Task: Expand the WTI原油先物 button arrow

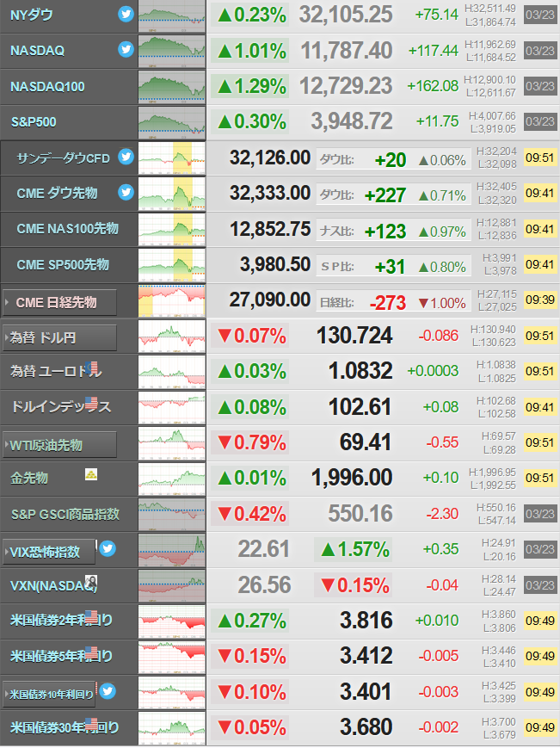Action: coord(7,445)
